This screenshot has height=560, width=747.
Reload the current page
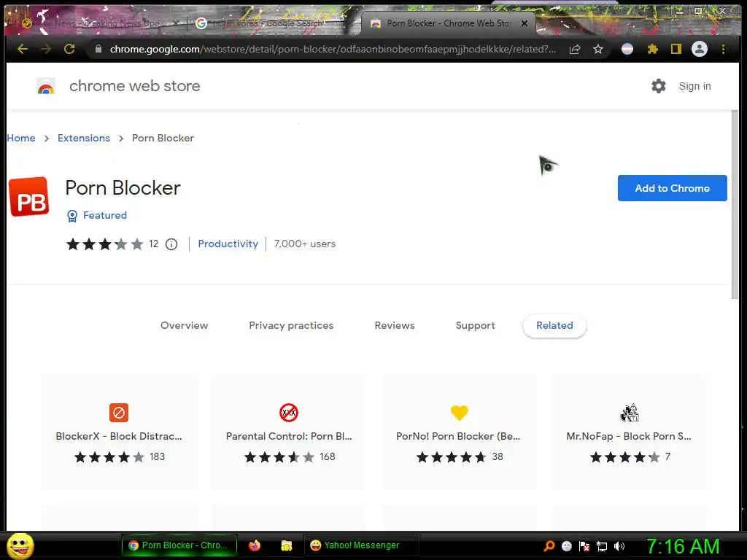(69, 49)
